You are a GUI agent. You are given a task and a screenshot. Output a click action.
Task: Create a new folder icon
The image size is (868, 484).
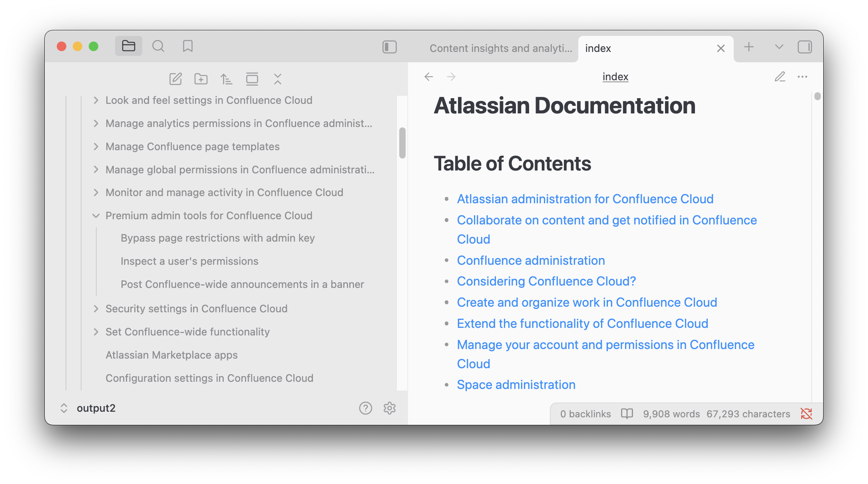tap(201, 79)
